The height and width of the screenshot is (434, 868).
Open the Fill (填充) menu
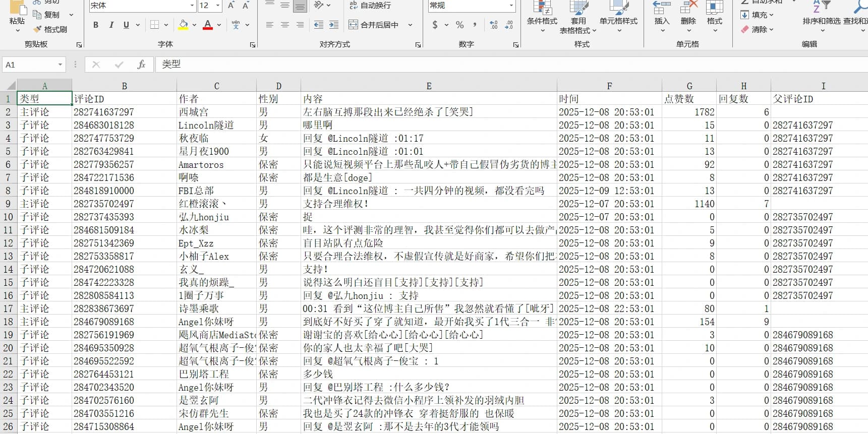tap(757, 15)
